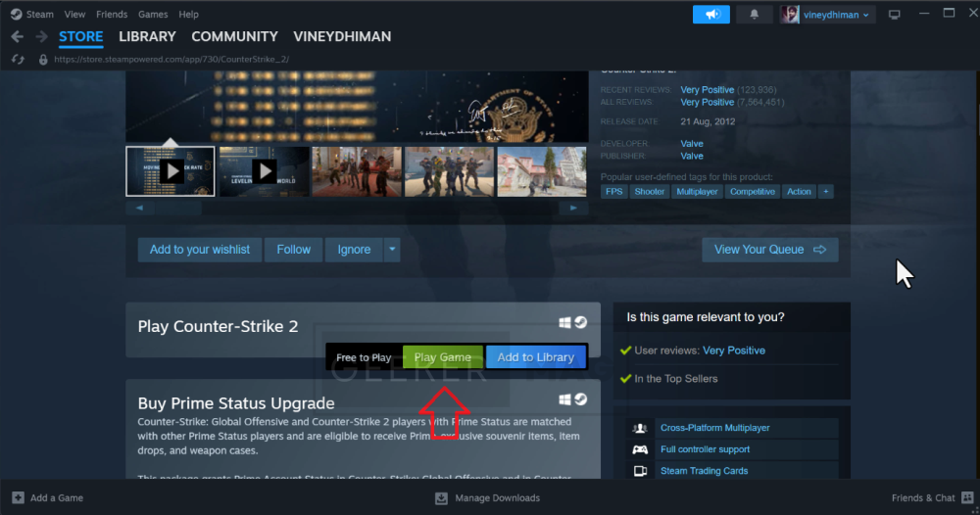Click the blue announcements megaphone icon

(x=711, y=15)
